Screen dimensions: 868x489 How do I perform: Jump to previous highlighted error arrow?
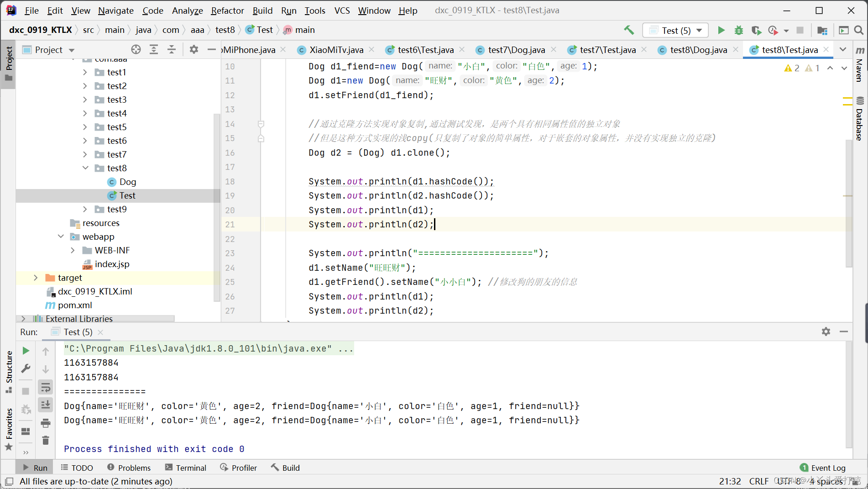[830, 68]
